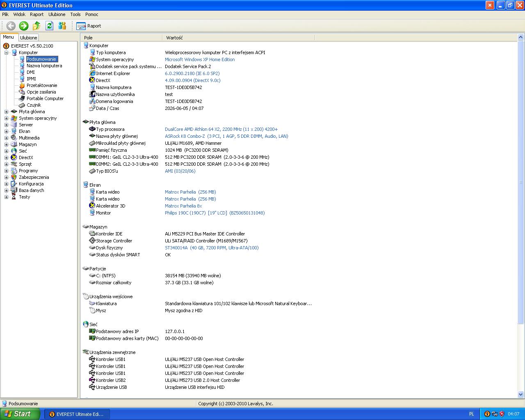Open the DirectX 9.0c version link
Viewport: 525px width, 420px height.
tap(193, 80)
